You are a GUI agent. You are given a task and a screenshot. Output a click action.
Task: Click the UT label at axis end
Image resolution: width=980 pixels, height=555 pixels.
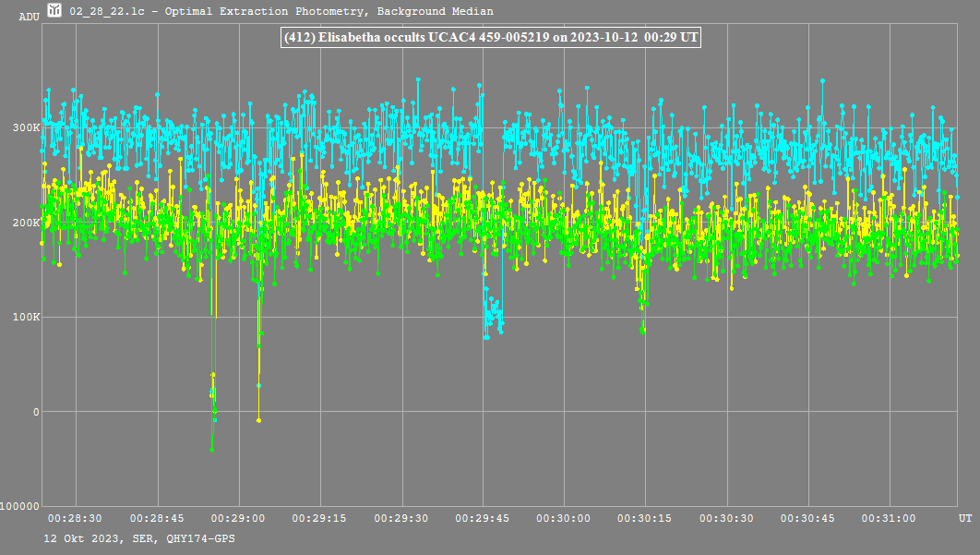tap(964, 519)
